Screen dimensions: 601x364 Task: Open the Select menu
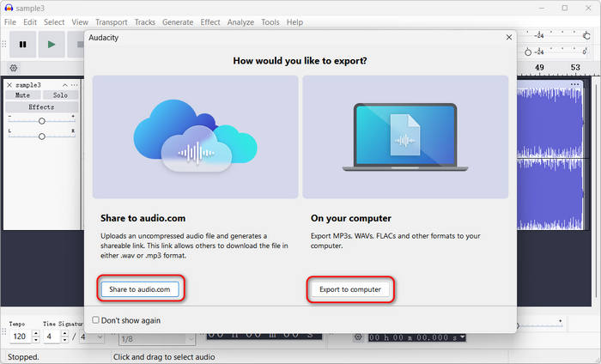[54, 22]
